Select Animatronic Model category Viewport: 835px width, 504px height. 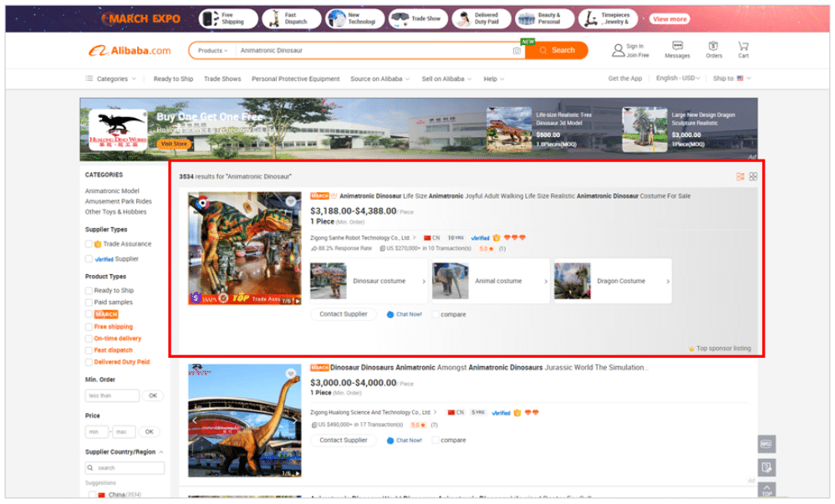pos(112,191)
